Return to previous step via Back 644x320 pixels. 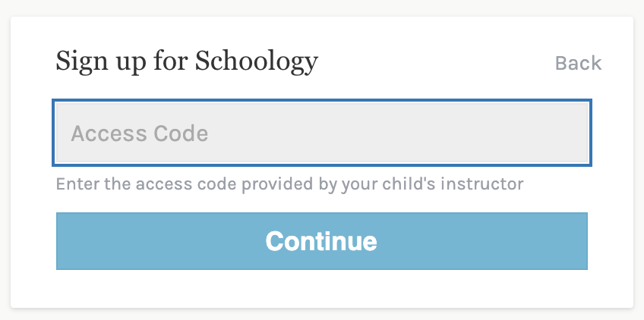tap(578, 63)
